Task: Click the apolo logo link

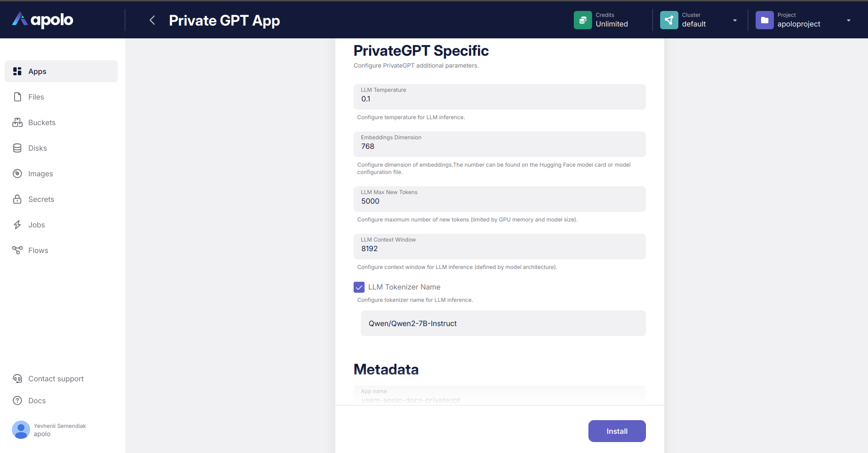Action: 42,20
